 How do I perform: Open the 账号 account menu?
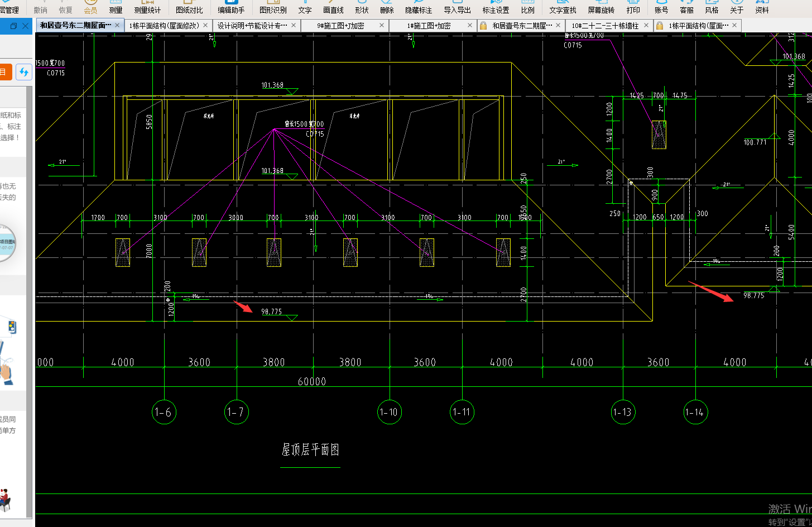661,7
